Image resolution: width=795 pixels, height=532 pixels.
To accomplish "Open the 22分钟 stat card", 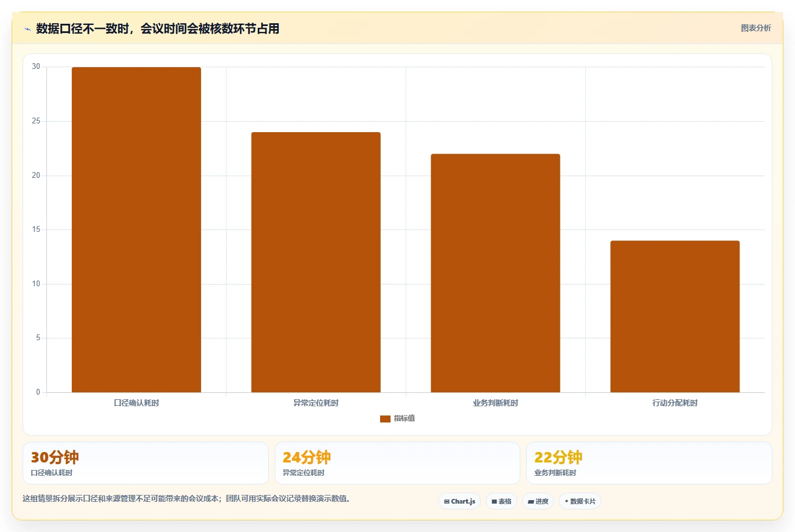I will pyautogui.click(x=649, y=463).
